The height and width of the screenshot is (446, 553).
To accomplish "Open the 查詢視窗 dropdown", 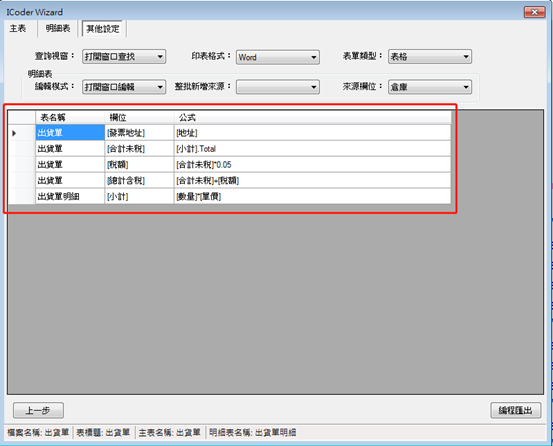I will point(124,56).
